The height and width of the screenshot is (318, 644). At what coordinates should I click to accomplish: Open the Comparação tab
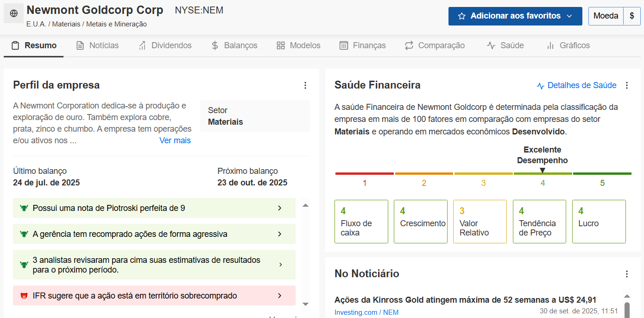[x=435, y=45]
